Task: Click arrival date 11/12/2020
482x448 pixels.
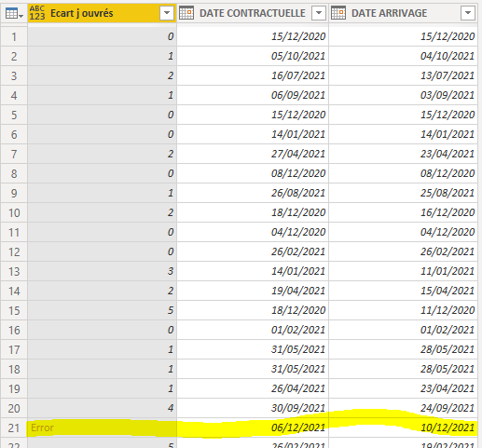Action: click(x=403, y=310)
